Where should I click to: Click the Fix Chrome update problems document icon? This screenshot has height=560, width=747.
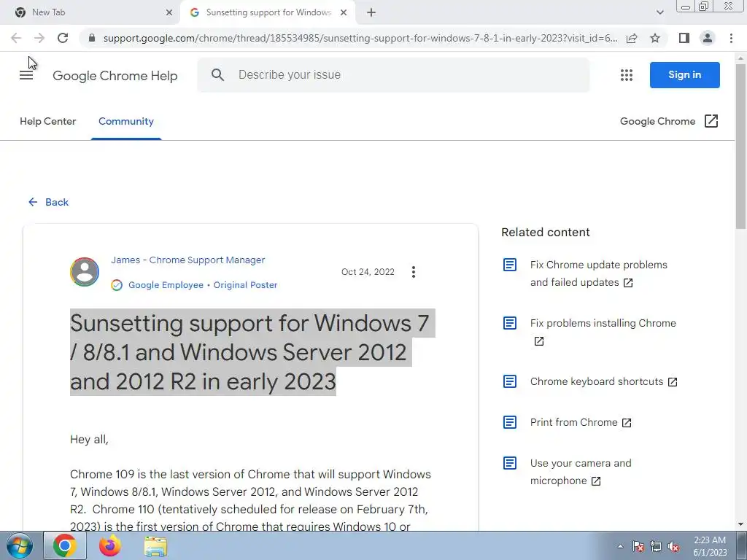(510, 265)
